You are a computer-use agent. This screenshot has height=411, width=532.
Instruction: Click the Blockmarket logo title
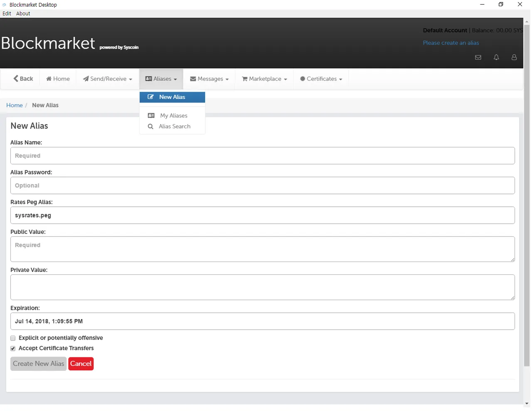point(48,43)
